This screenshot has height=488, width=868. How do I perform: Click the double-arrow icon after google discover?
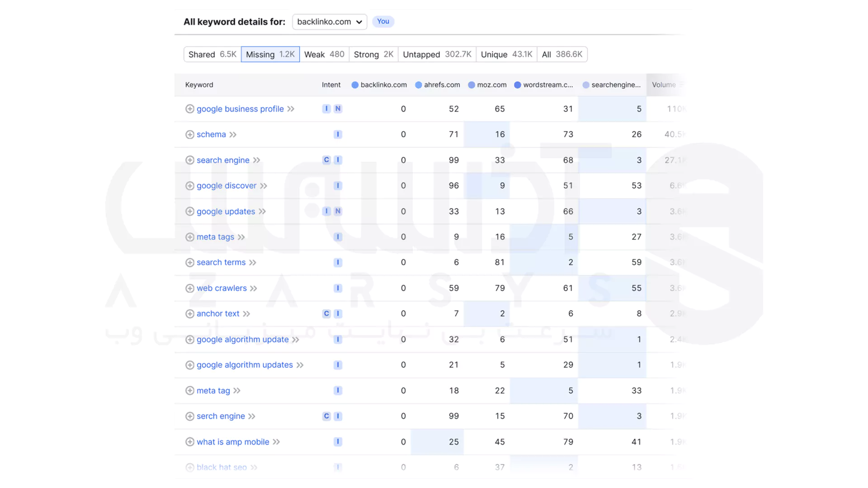(x=264, y=186)
